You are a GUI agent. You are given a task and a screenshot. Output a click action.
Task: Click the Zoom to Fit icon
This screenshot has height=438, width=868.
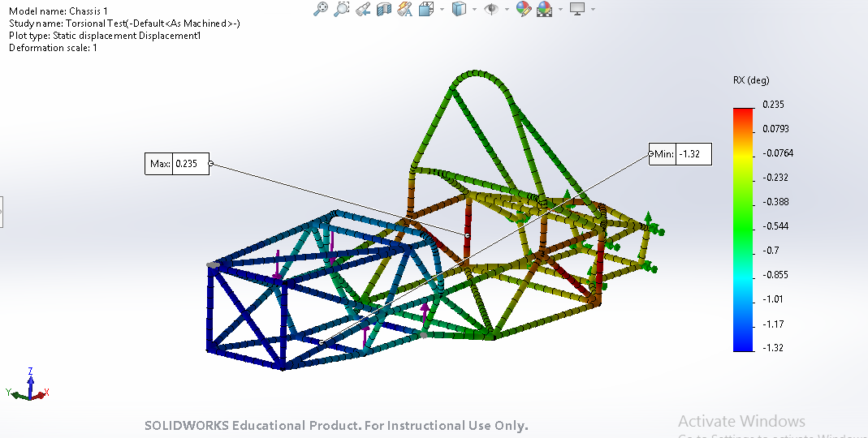pyautogui.click(x=321, y=9)
